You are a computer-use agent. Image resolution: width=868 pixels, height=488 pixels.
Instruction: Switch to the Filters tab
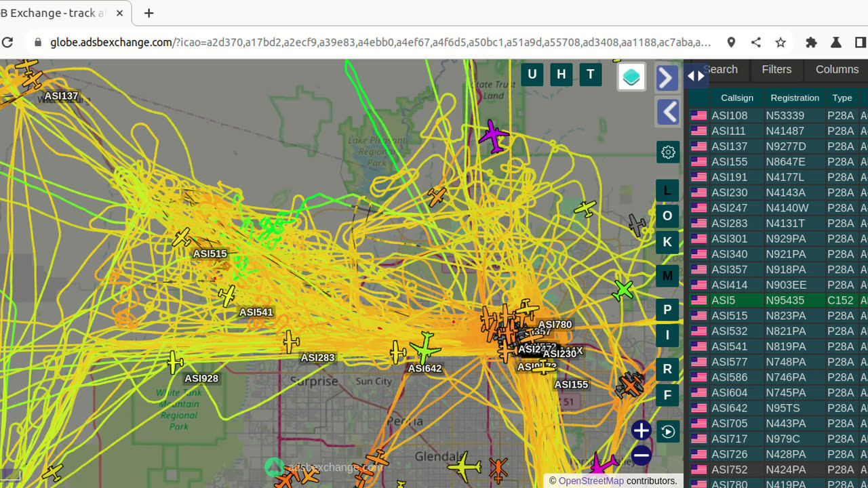pos(776,69)
